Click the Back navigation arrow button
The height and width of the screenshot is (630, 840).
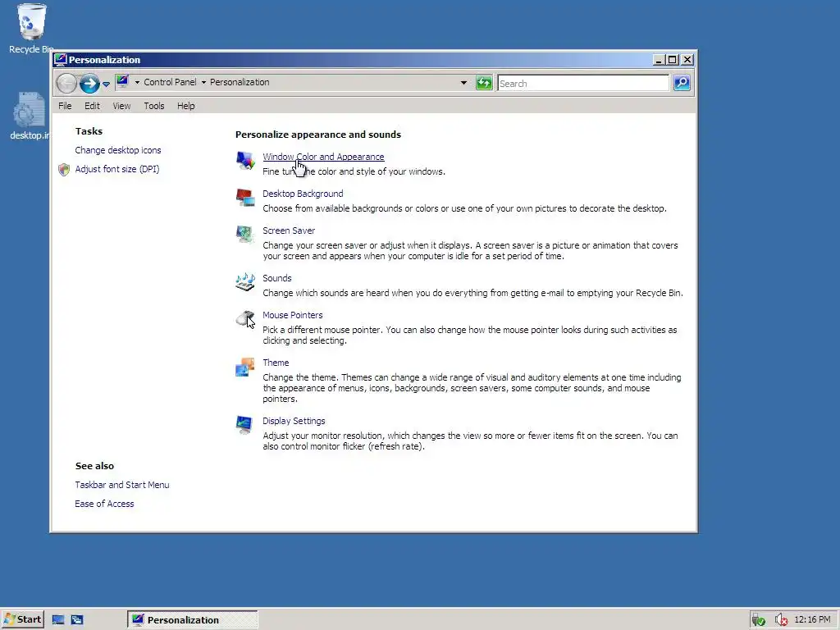66,83
